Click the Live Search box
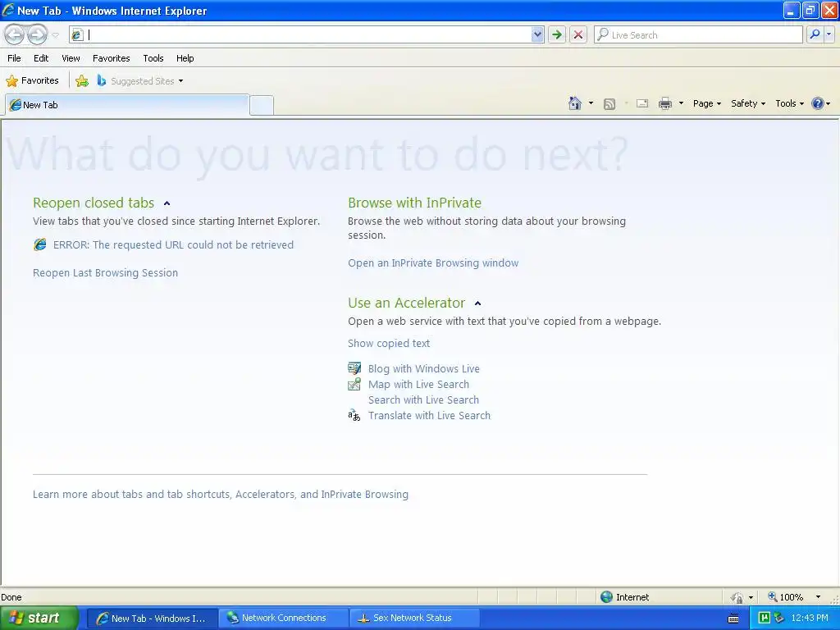 (x=699, y=34)
